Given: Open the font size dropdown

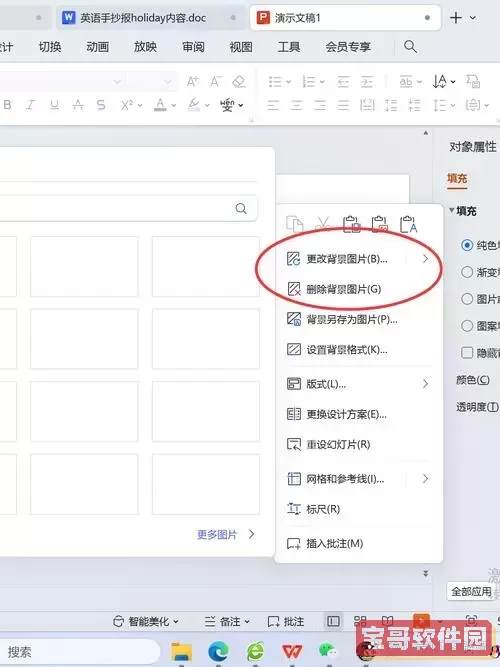Looking at the screenshot, I should (167, 81).
